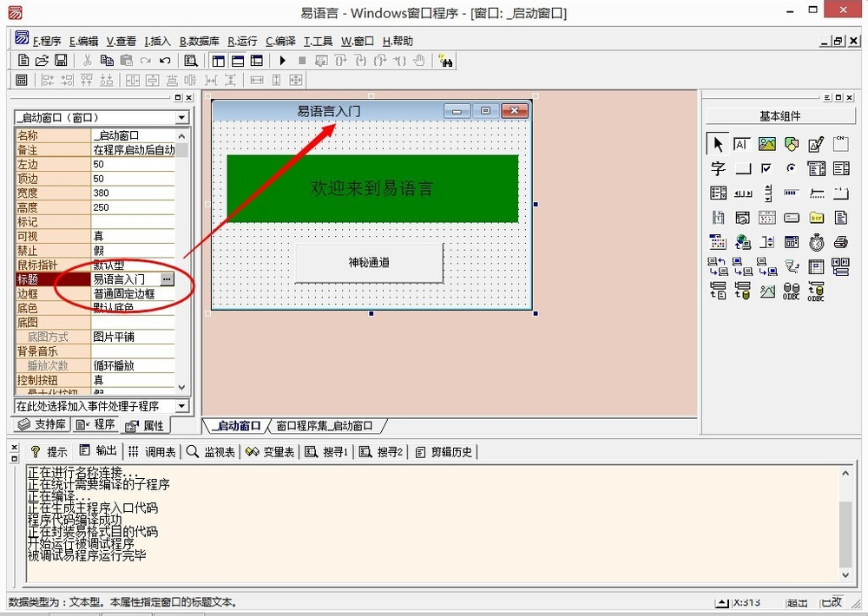Open the F.程序 menu
Viewport: 868px width, 616px height.
47,41
